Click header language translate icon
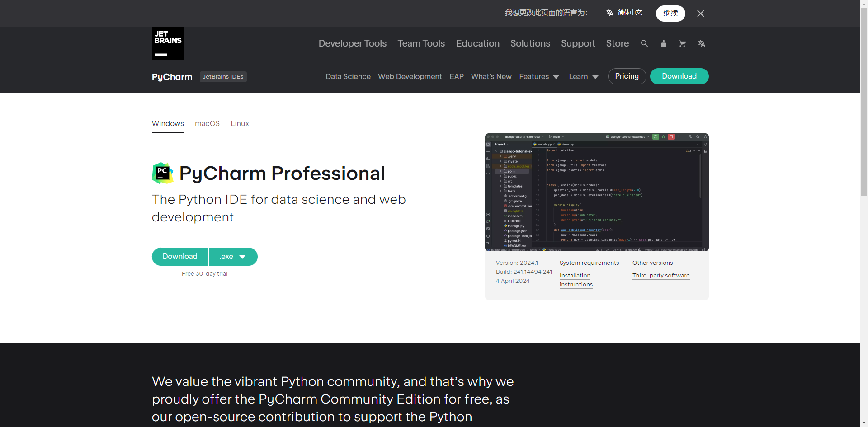The height and width of the screenshot is (427, 868). click(x=702, y=43)
